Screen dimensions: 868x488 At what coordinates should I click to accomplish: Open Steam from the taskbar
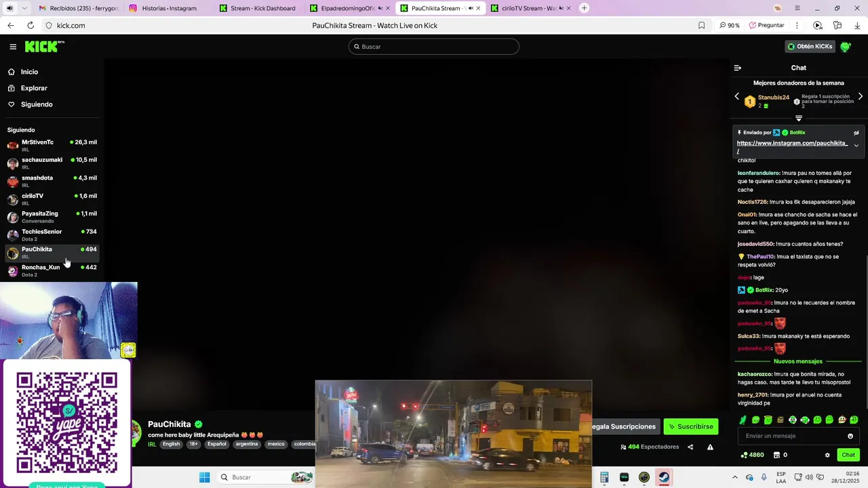664,477
